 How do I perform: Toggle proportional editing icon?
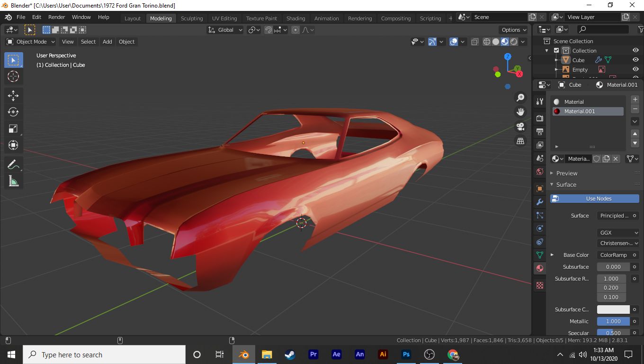(x=295, y=30)
